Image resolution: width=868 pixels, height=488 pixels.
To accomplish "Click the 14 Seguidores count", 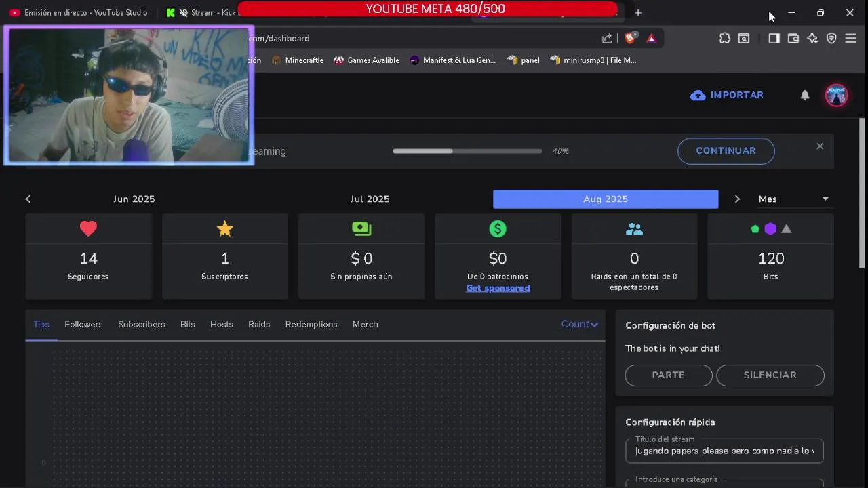I will coord(89,258).
